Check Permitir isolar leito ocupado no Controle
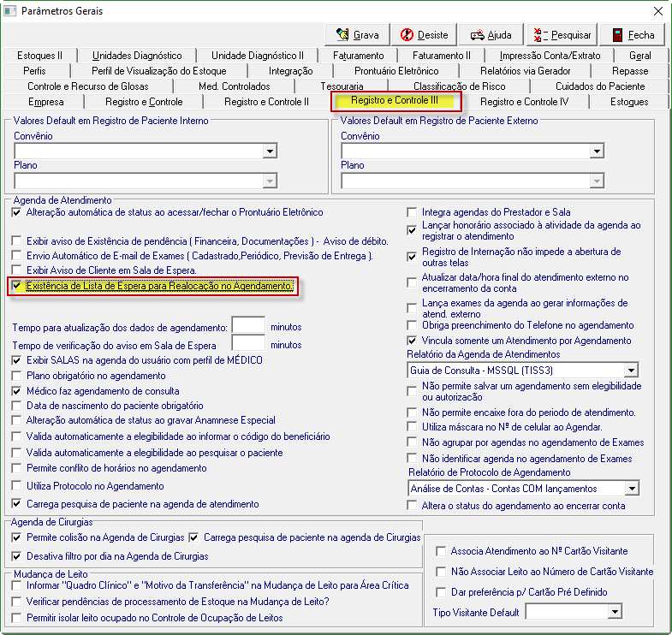 coord(17,618)
